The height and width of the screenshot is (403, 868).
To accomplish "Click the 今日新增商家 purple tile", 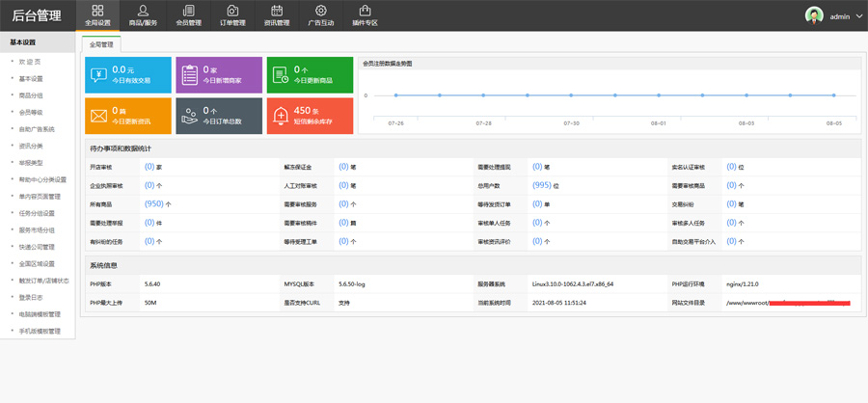I will tap(219, 75).
